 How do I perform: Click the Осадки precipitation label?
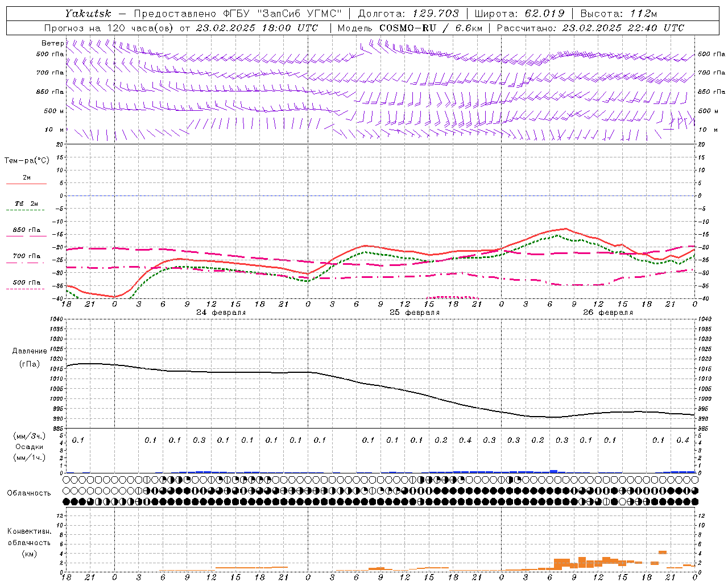coord(29,447)
